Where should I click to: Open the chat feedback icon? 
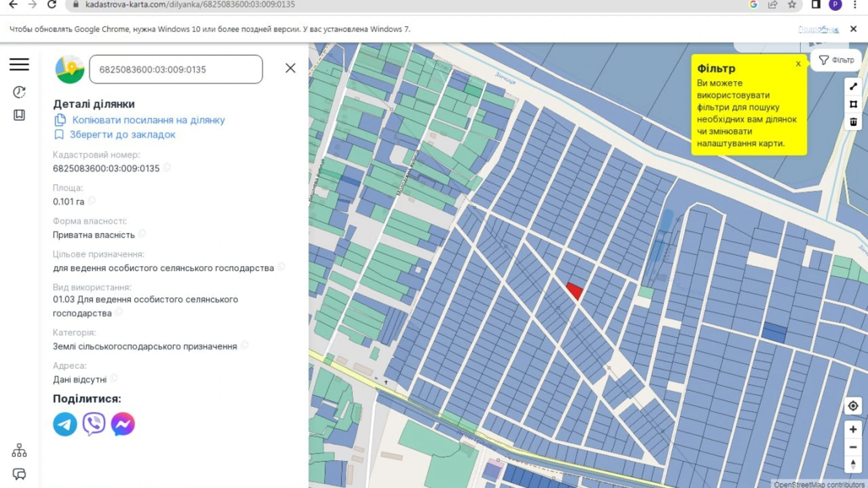click(x=19, y=474)
